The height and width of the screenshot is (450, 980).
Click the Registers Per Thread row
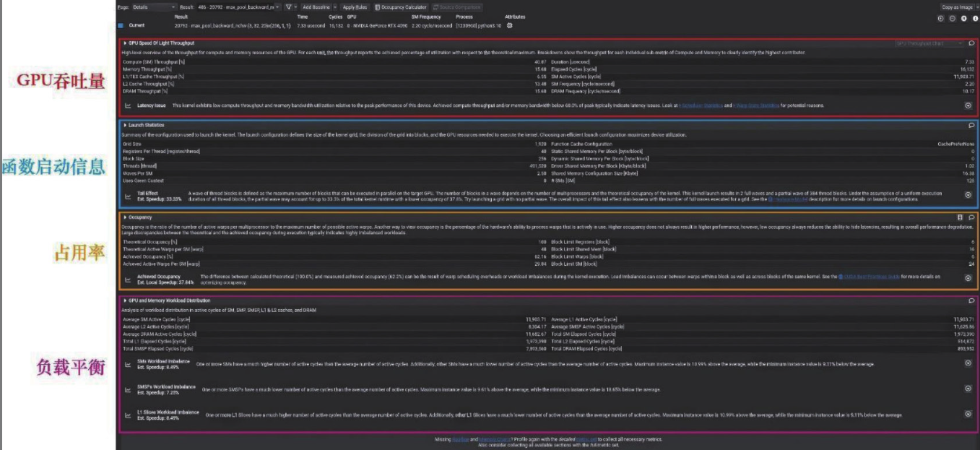pyautogui.click(x=334, y=151)
